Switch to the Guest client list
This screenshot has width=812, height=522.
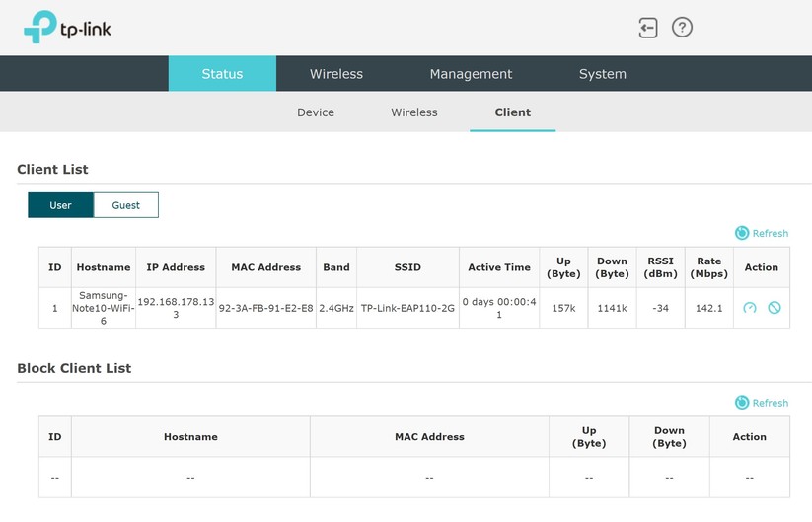[126, 205]
